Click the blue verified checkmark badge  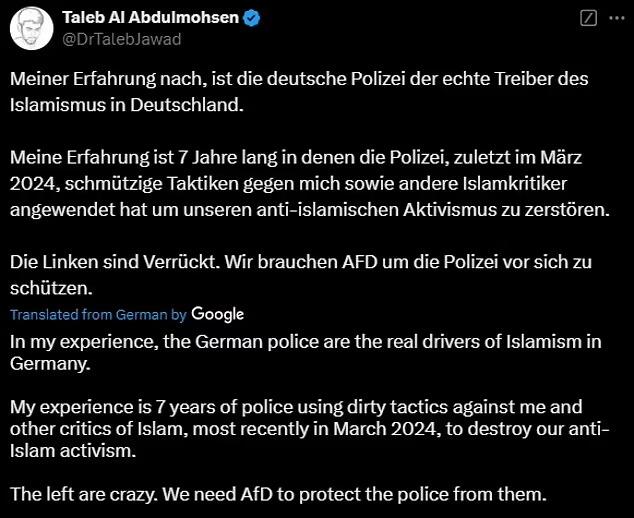tap(252, 18)
